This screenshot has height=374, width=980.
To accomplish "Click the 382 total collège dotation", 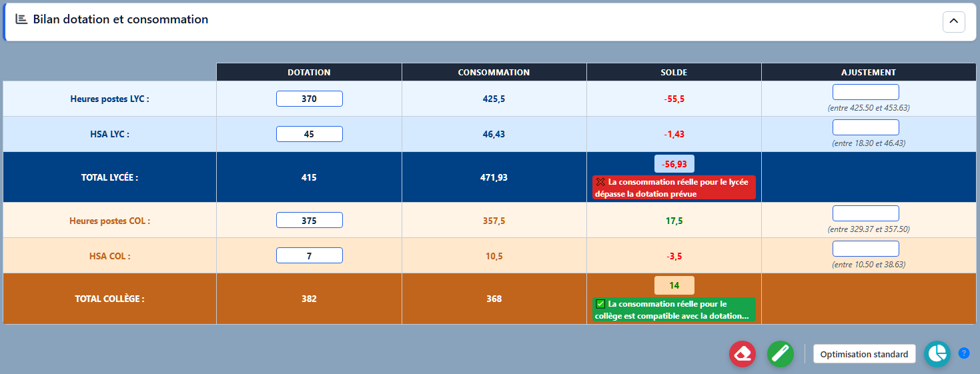I will click(x=309, y=299).
